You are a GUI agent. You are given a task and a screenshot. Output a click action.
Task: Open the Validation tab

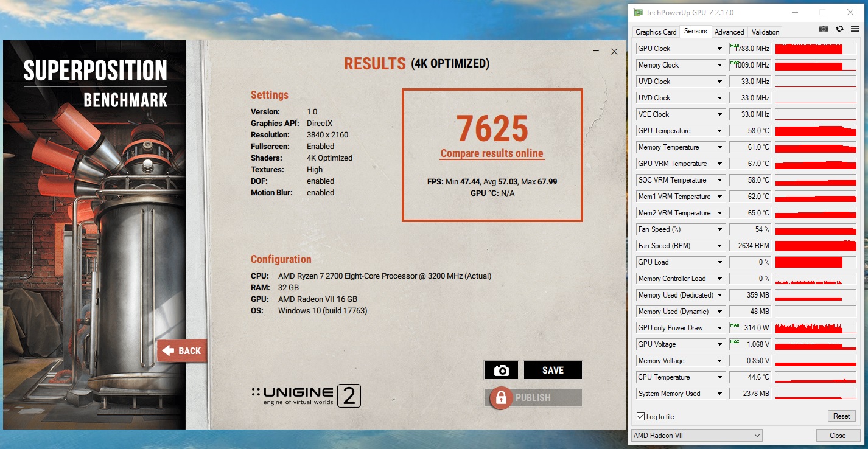click(765, 32)
